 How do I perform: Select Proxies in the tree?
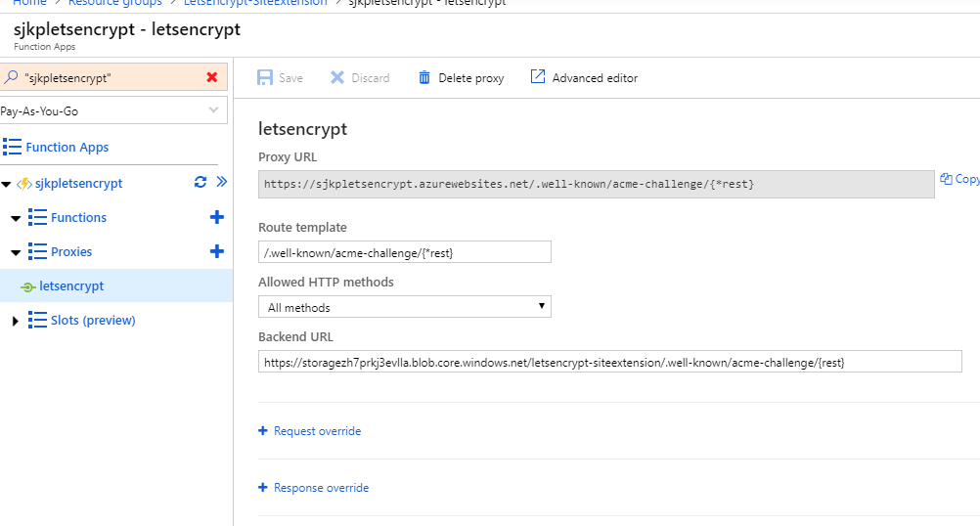click(x=71, y=251)
